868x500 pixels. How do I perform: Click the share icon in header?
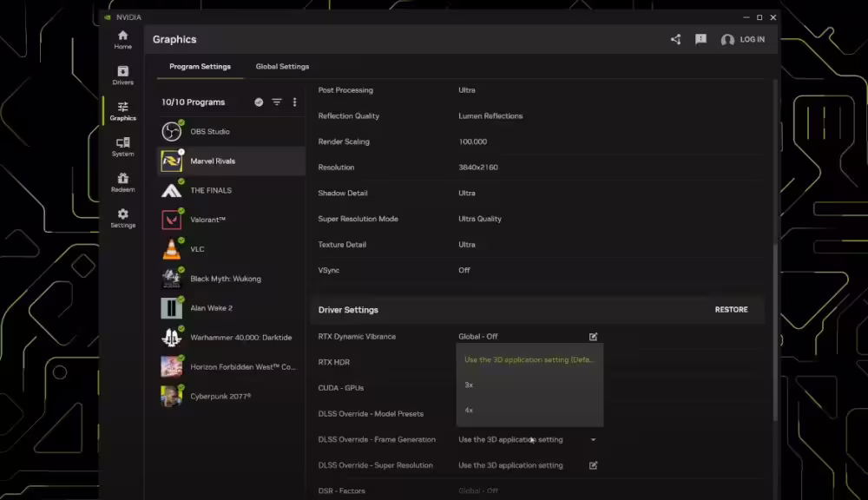675,39
